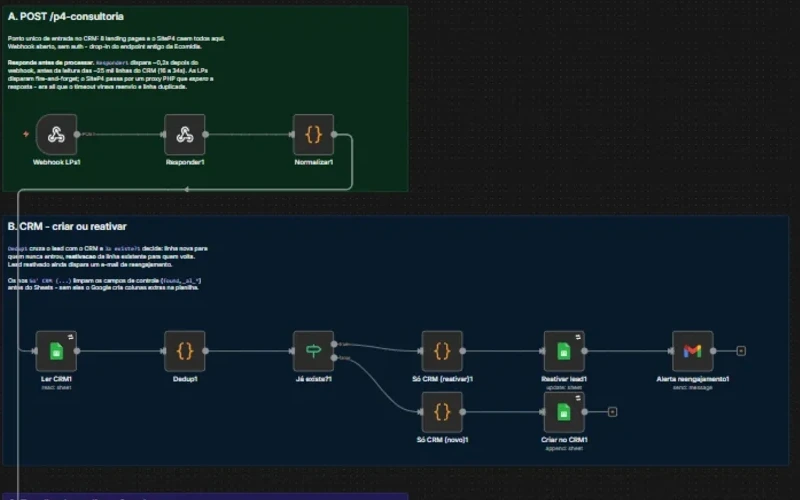Viewport: 800px width, 500px height.
Task: Click the true output connector of Já existe?1
Action: [334, 344]
